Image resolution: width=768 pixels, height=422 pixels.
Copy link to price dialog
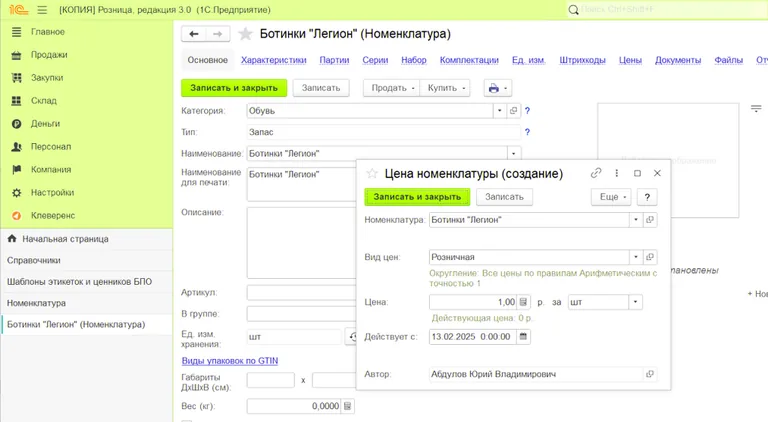[596, 173]
